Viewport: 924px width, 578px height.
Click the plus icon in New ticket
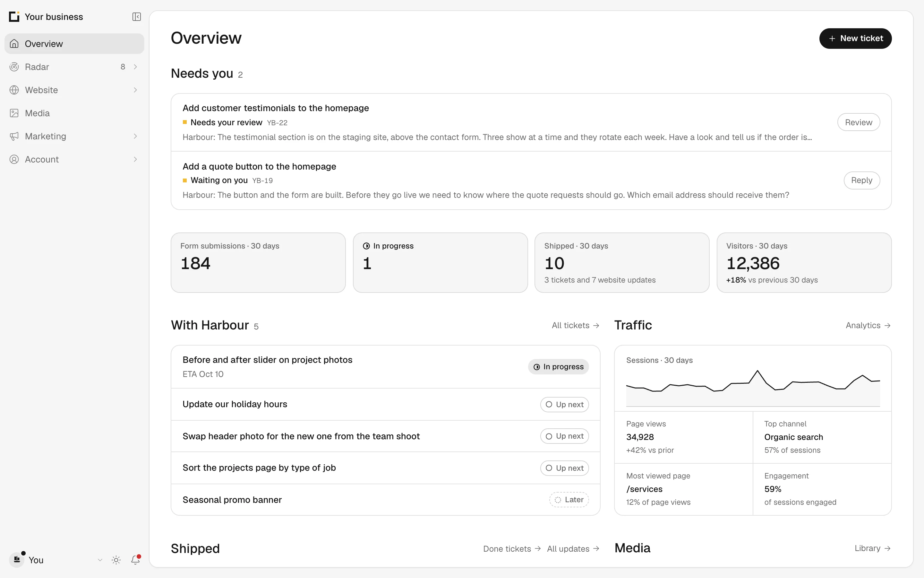832,39
